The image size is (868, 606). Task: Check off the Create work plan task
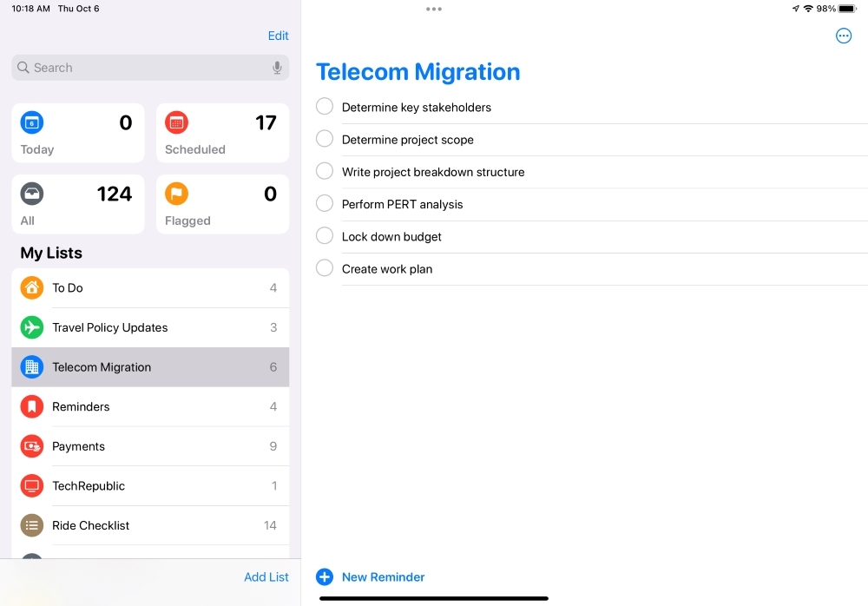coord(324,267)
